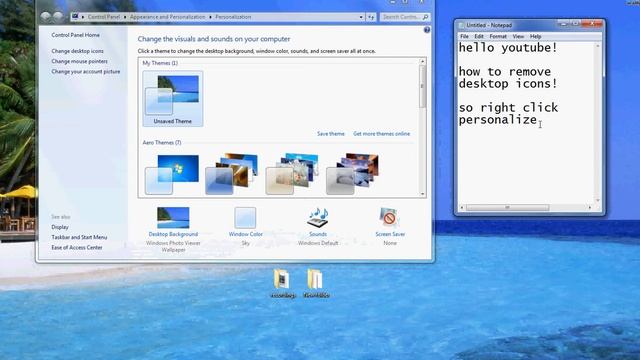Screen dimensions: 640x360
Task: Open Window Color swatch icon
Action: tap(245, 218)
